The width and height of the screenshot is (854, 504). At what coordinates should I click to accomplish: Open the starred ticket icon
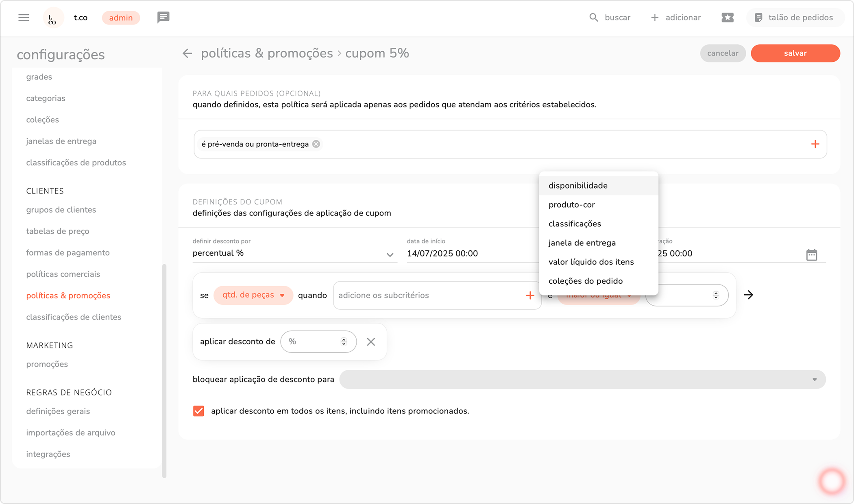727,17
